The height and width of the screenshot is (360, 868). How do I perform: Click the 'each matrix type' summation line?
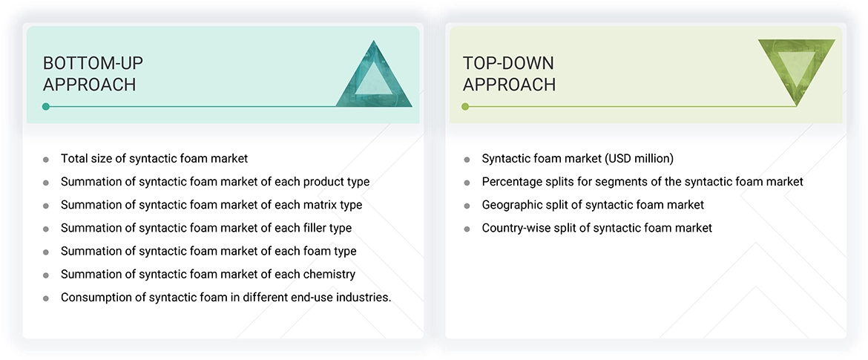coord(211,204)
